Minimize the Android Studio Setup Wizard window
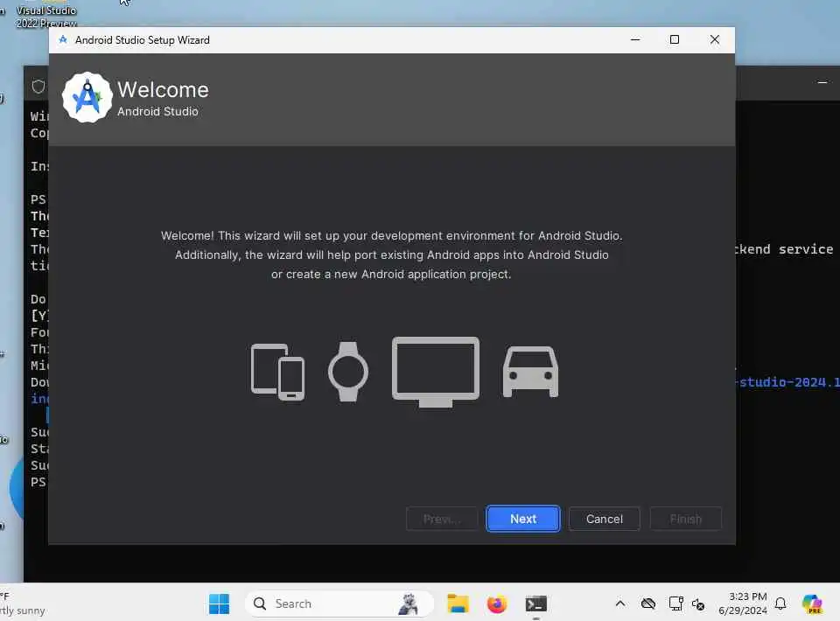 (635, 39)
